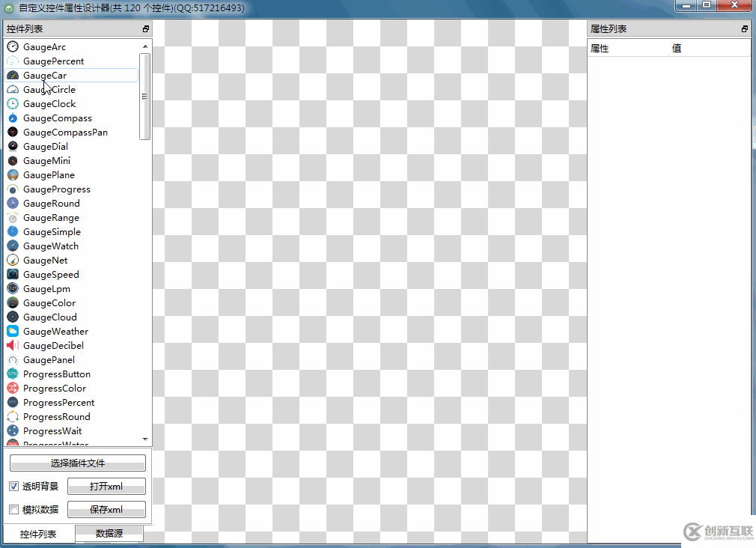Select the GaugeDecibel speaker icon
The width and height of the screenshot is (756, 548).
(13, 346)
